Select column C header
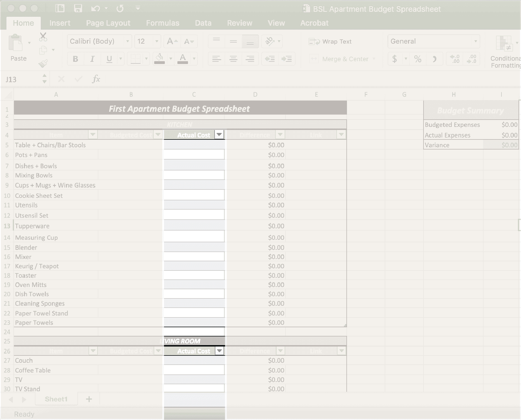Screen dimensions: 521x420 (194, 94)
